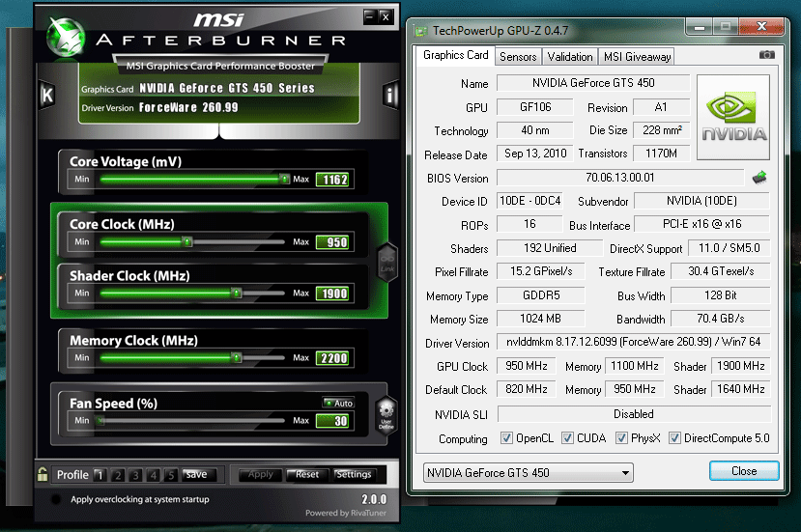Save BIOS using the green chip icon
The image size is (801, 532).
759,178
